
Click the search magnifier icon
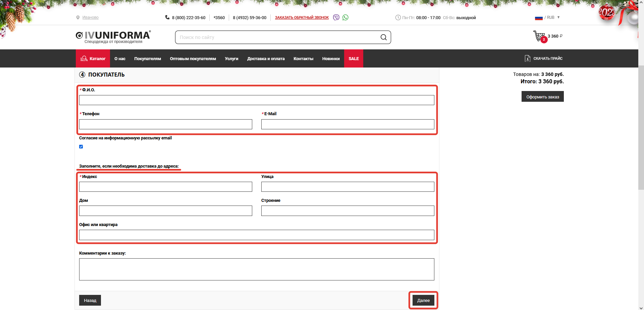[x=383, y=37]
